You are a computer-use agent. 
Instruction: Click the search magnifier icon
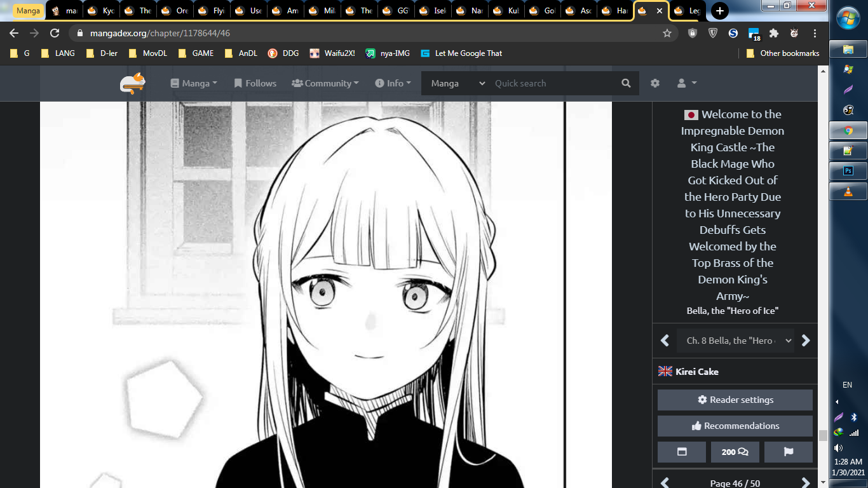click(626, 83)
